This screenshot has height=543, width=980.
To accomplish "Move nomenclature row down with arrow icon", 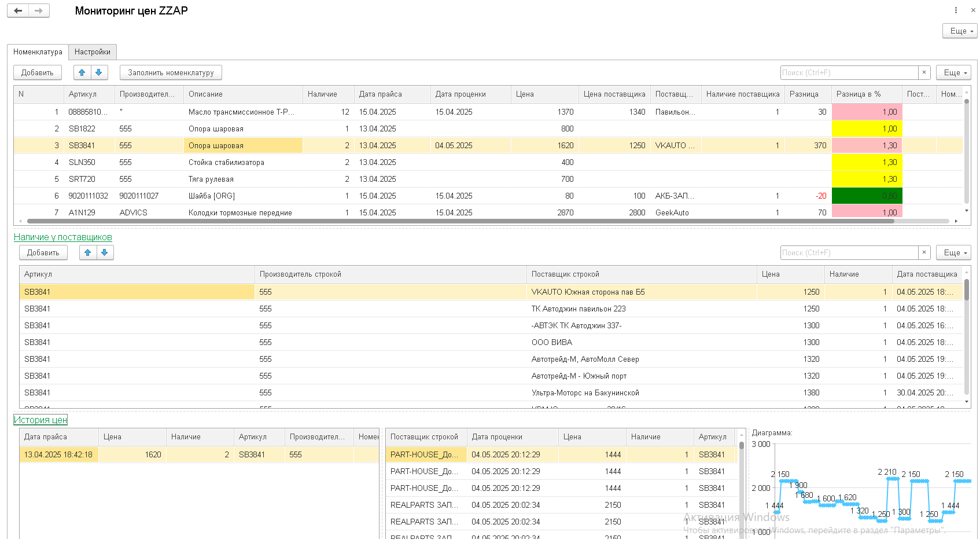I will (x=99, y=72).
